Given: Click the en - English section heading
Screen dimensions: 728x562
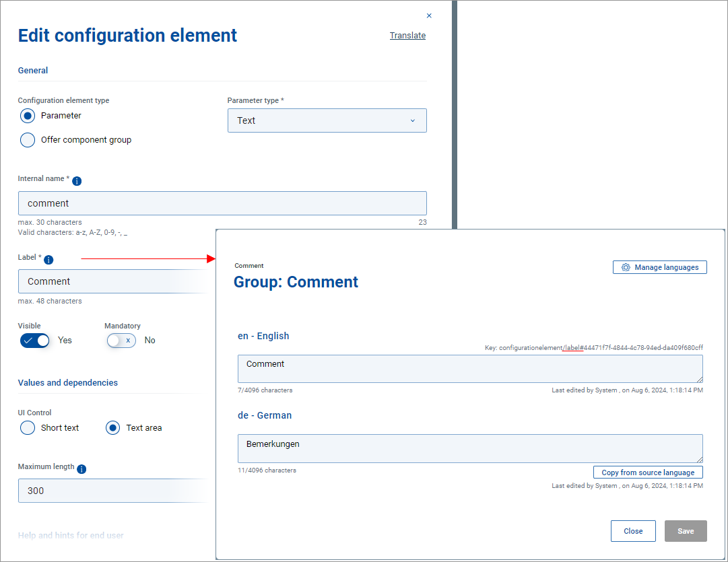Looking at the screenshot, I should point(263,336).
